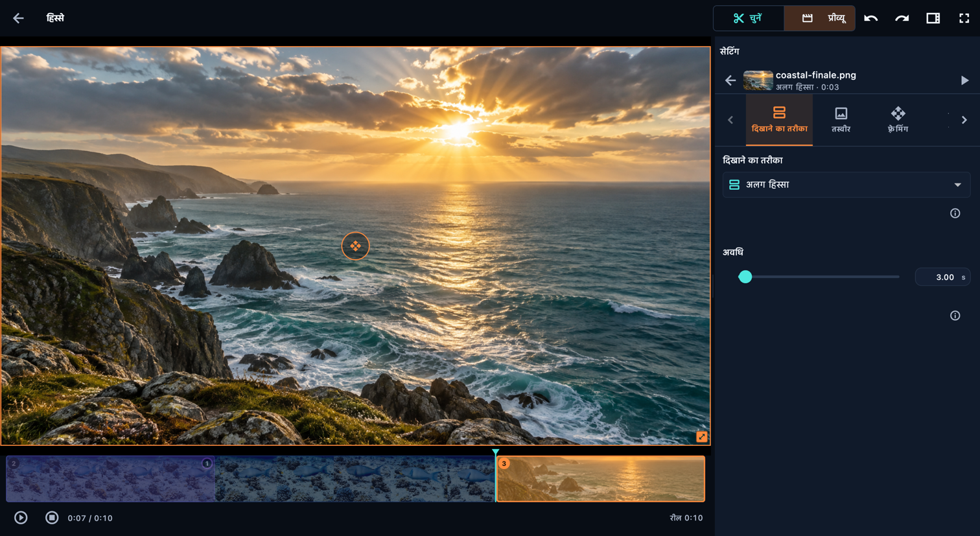Open the अलग हिस्सा dropdown
The height and width of the screenshot is (536, 980).
(846, 185)
